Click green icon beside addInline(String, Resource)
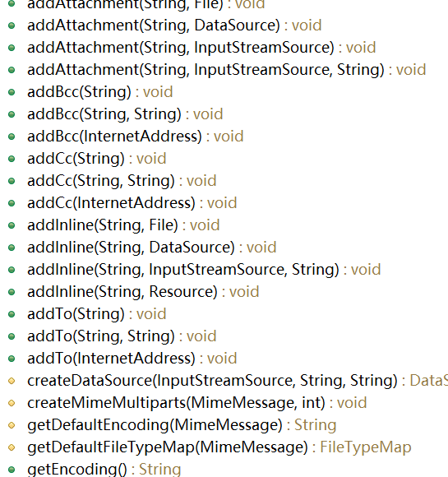 [x=12, y=292]
